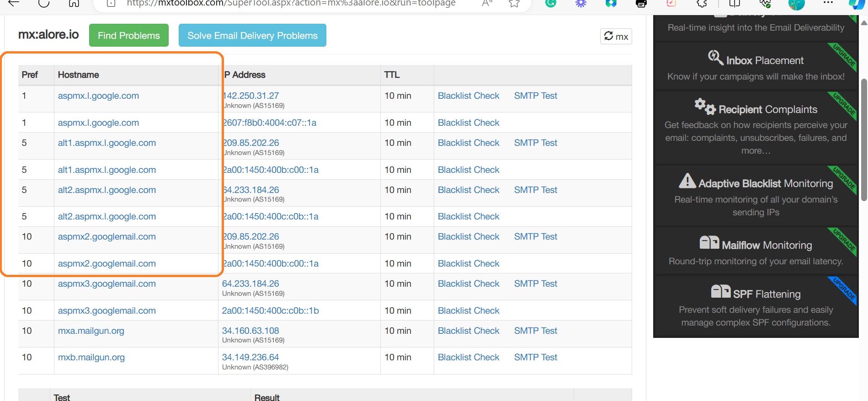868x401 pixels.
Task: Click the Unknown (AS396982) label
Action: click(x=255, y=367)
